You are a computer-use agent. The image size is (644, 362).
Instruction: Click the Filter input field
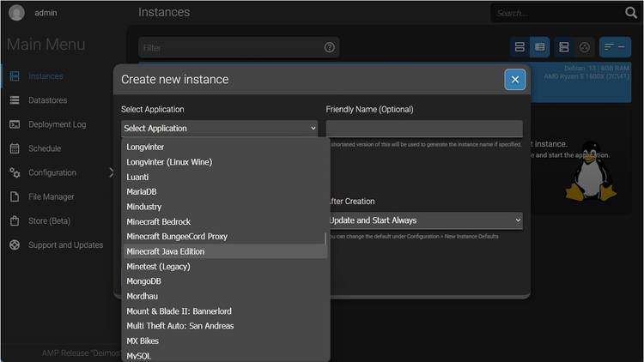(239, 48)
